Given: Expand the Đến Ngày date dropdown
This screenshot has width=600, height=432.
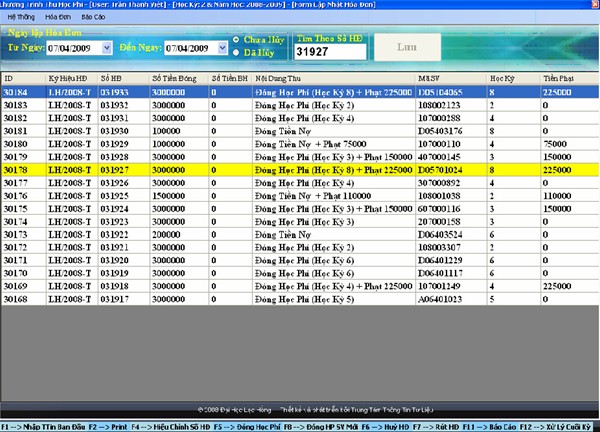Looking at the screenshot, I should pyautogui.click(x=221, y=47).
